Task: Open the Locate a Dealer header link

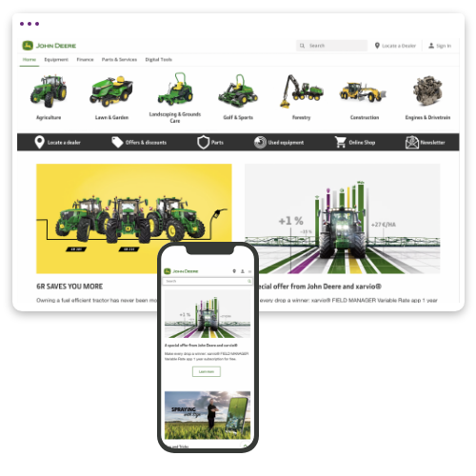Action: [x=399, y=46]
